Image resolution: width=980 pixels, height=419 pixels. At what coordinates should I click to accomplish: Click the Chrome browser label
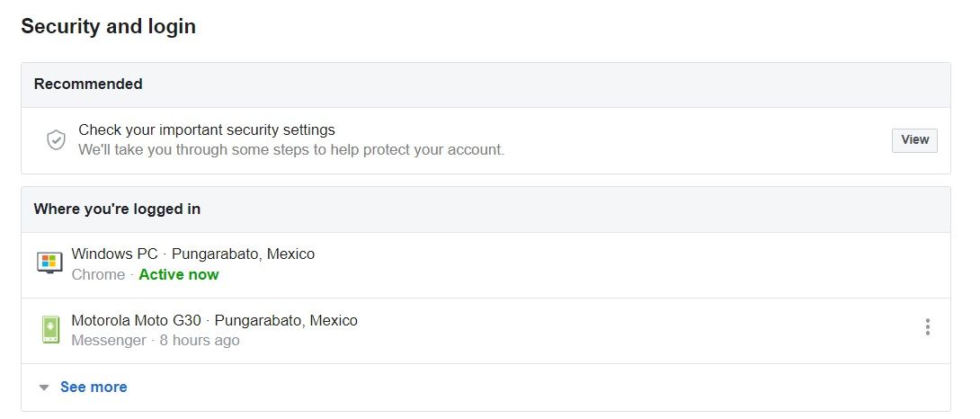(98, 274)
